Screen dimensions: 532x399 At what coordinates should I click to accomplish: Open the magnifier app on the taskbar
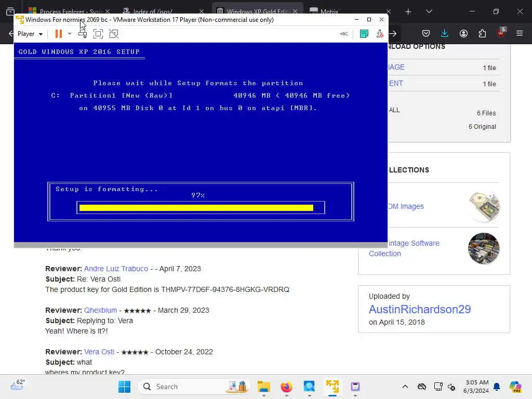pos(309,387)
